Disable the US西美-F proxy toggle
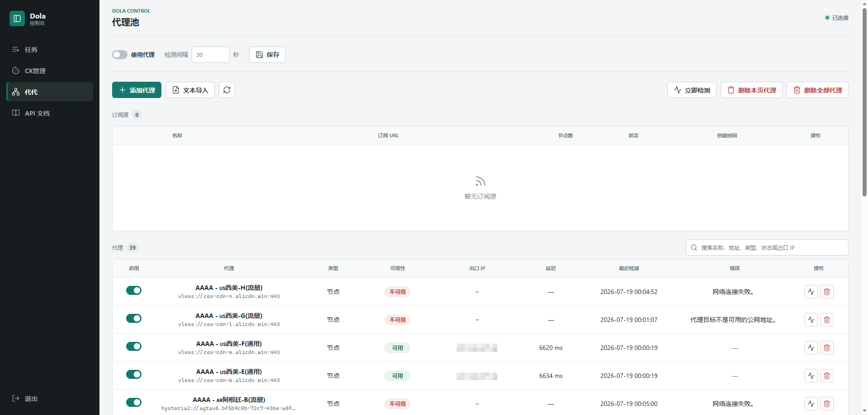This screenshot has height=415, width=868. click(x=134, y=346)
